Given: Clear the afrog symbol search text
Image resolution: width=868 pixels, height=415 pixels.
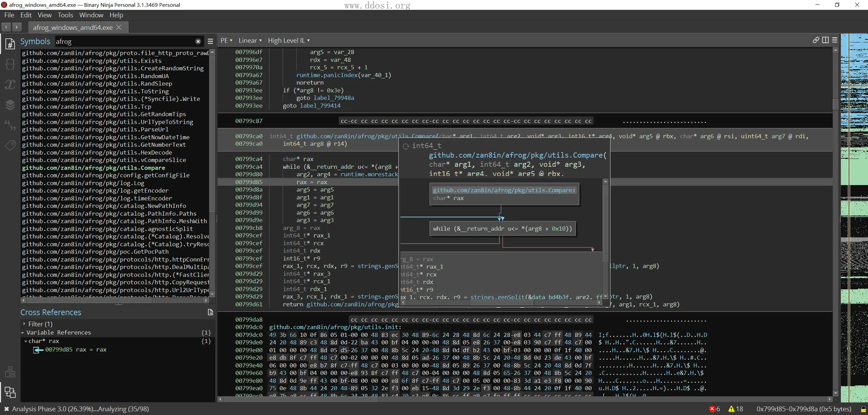Looking at the screenshot, I should tap(198, 41).
